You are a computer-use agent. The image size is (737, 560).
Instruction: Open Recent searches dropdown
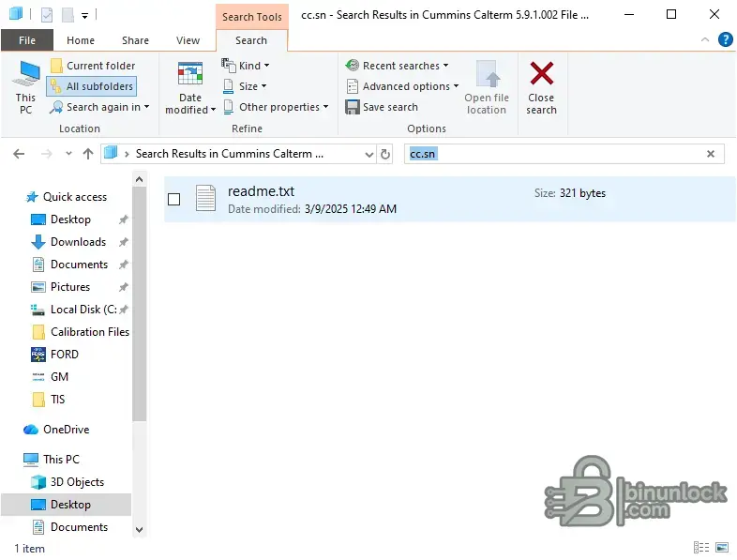click(x=398, y=66)
